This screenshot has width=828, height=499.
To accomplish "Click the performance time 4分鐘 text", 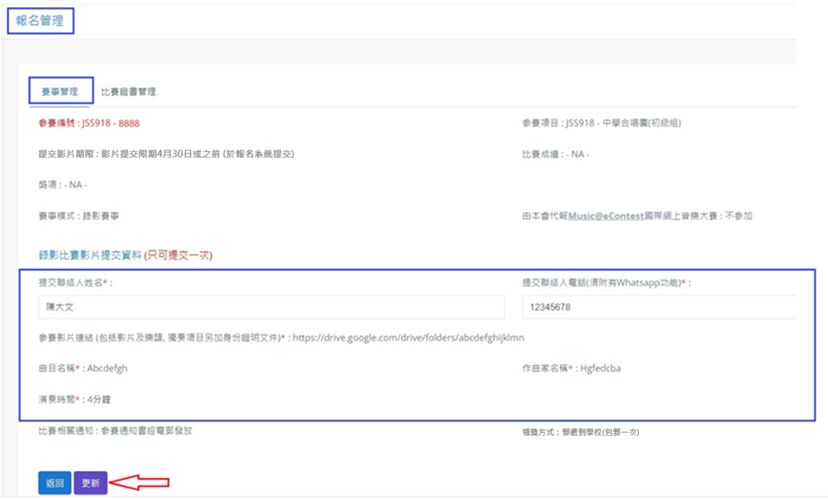I will [99, 399].
